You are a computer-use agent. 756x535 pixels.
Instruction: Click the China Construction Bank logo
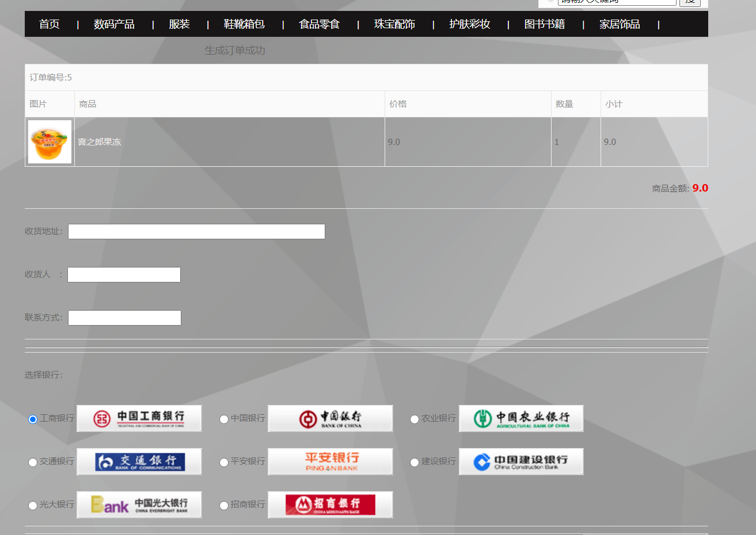coord(521,461)
